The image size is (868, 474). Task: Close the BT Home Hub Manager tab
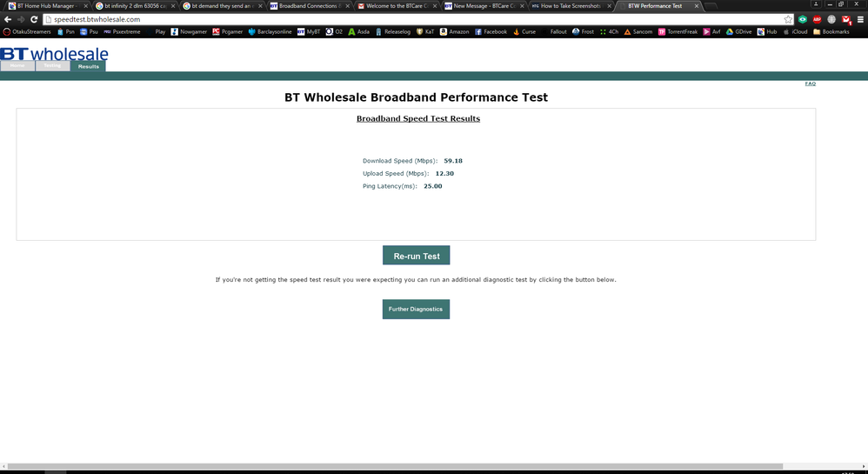tap(86, 6)
